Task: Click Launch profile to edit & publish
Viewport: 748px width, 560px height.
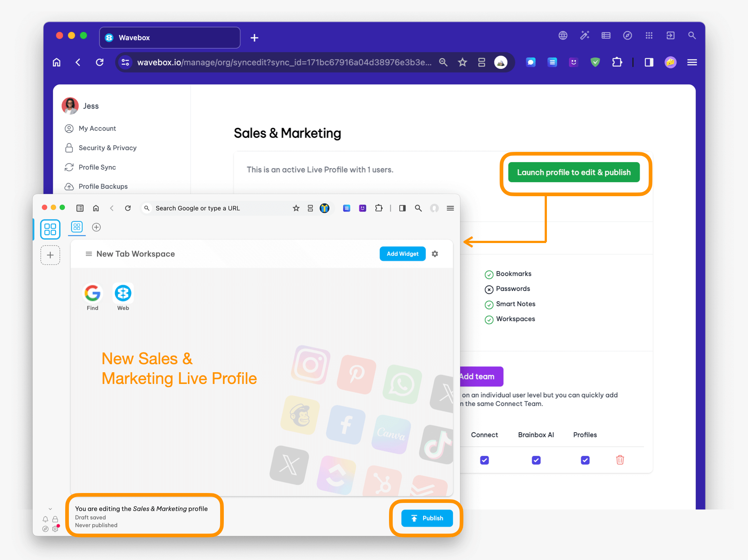Action: point(574,172)
